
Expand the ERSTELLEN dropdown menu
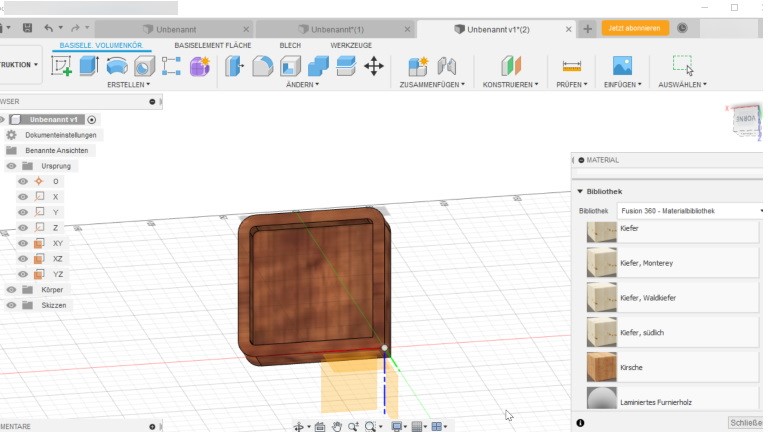128,85
